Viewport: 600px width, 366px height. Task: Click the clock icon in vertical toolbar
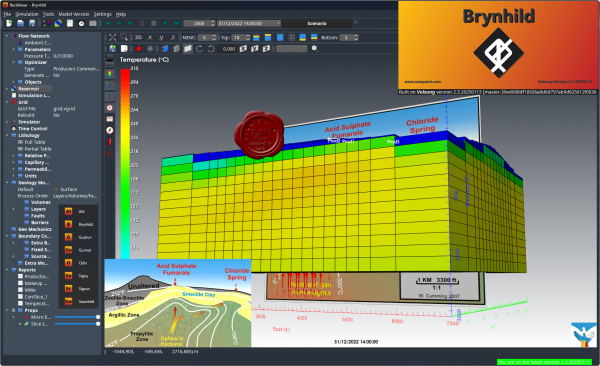(110, 108)
